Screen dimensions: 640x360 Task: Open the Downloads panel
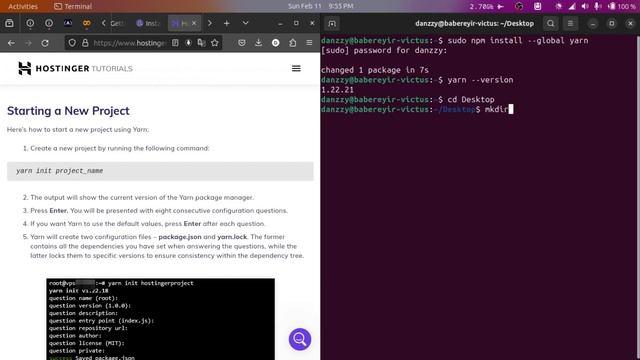tap(258, 43)
